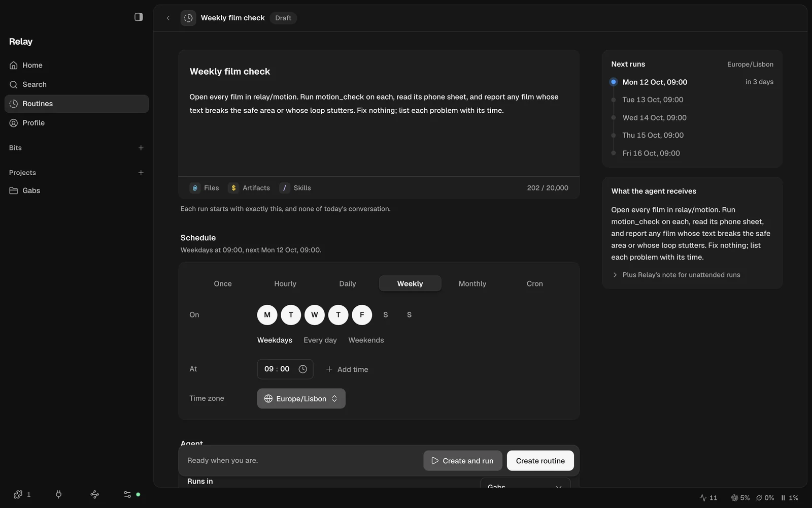Choose the Every day preset

point(320,340)
